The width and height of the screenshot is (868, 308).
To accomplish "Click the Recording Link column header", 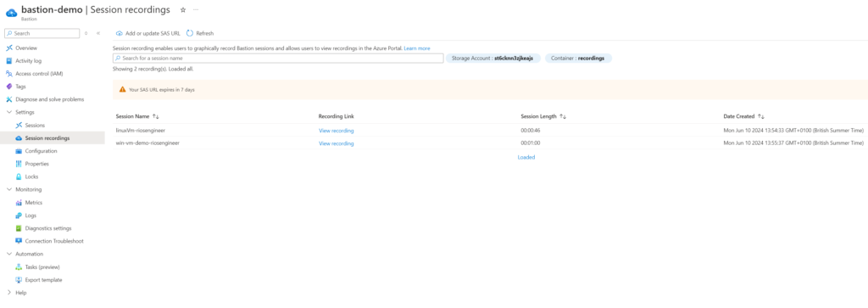I will click(336, 116).
